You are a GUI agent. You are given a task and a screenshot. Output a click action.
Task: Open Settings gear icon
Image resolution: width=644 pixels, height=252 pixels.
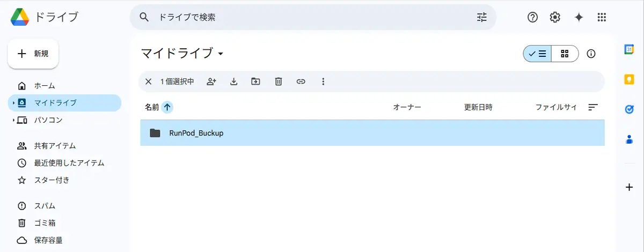(555, 17)
